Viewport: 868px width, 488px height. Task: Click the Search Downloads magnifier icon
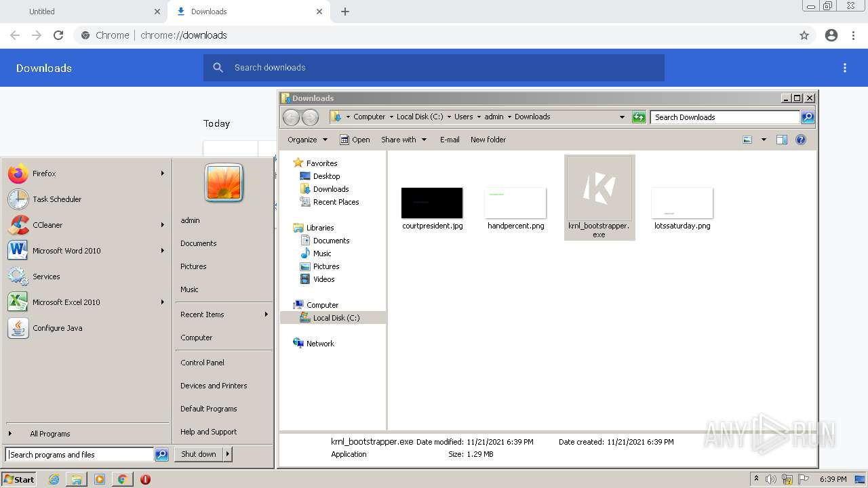(x=808, y=117)
